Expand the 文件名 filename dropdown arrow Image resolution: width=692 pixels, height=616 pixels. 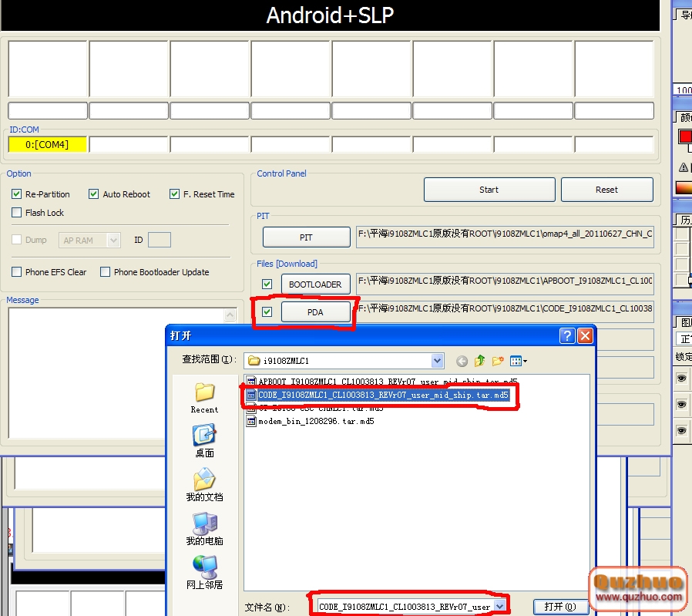499,606
